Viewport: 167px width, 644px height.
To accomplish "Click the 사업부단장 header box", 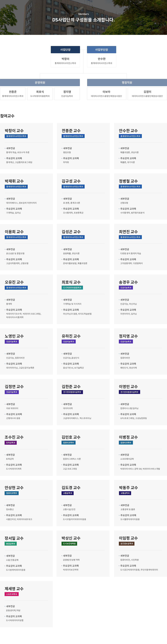I will (x=101, y=49).
